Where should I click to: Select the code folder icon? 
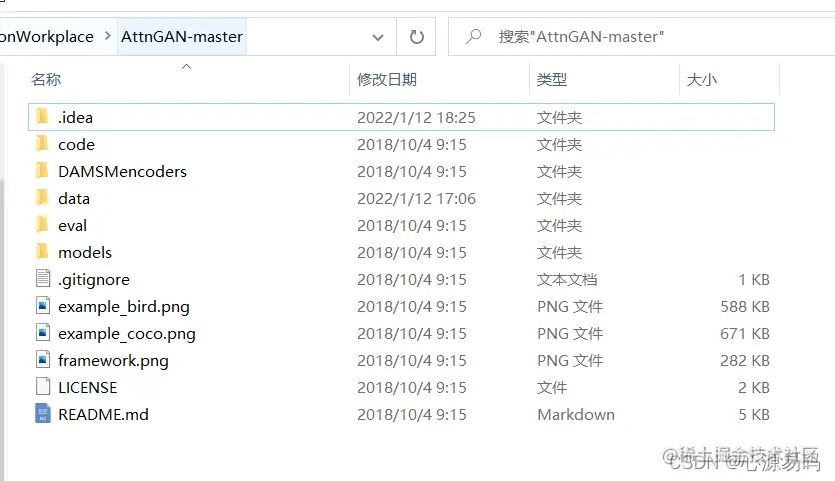coord(43,144)
